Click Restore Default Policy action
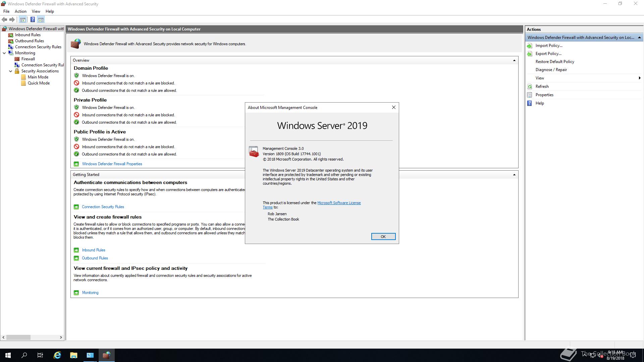This screenshot has height=362, width=644. pyautogui.click(x=555, y=62)
